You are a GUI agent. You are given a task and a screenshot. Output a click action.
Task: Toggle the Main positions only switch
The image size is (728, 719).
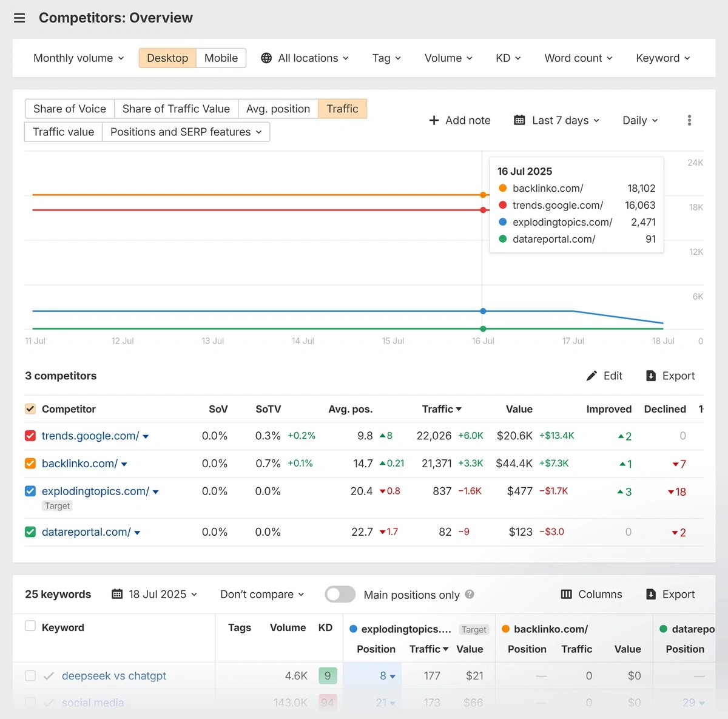click(340, 594)
